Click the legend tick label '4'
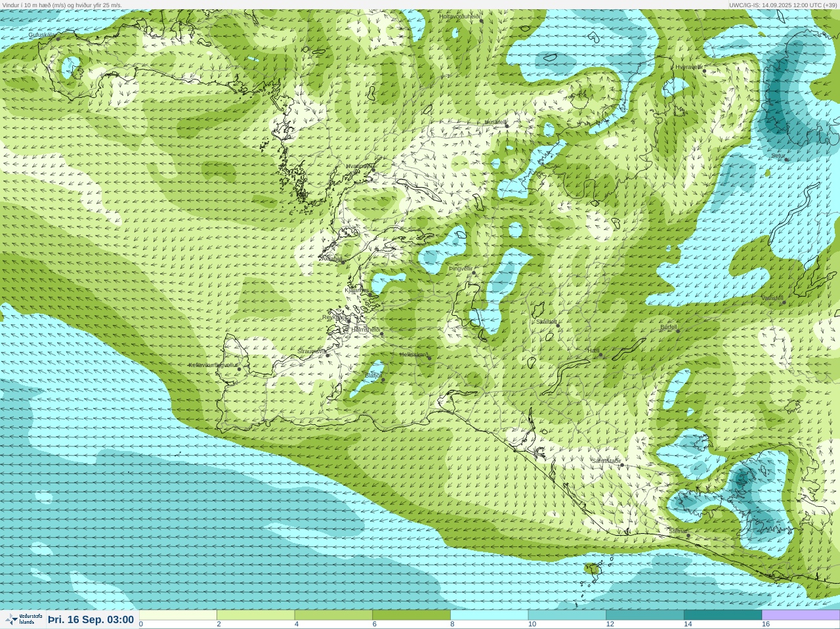The width and height of the screenshot is (840, 629). pos(297,624)
